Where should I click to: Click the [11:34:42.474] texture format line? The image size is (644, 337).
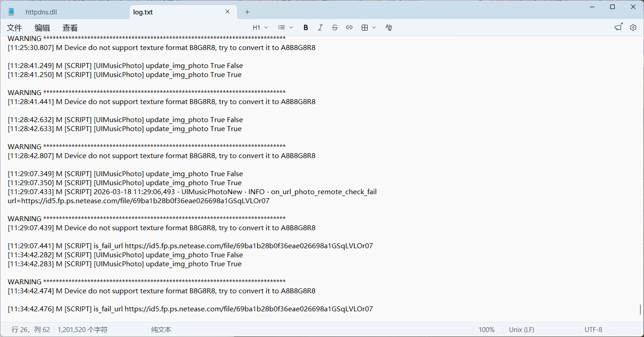tap(162, 291)
